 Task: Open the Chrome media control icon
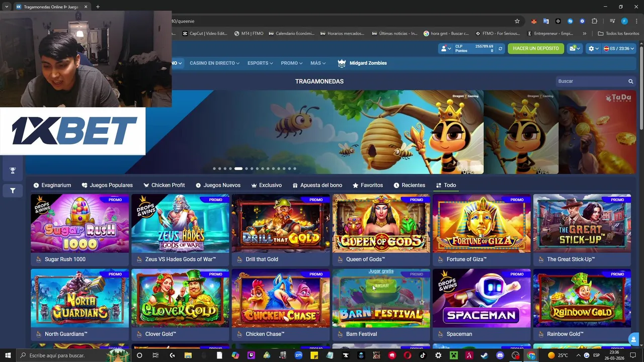(612, 21)
